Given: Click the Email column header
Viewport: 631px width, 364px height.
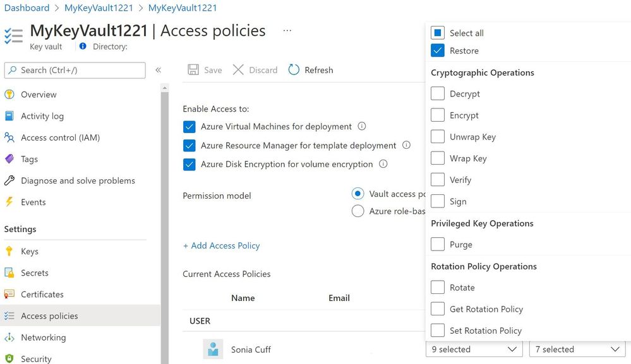Looking at the screenshot, I should tap(339, 298).
